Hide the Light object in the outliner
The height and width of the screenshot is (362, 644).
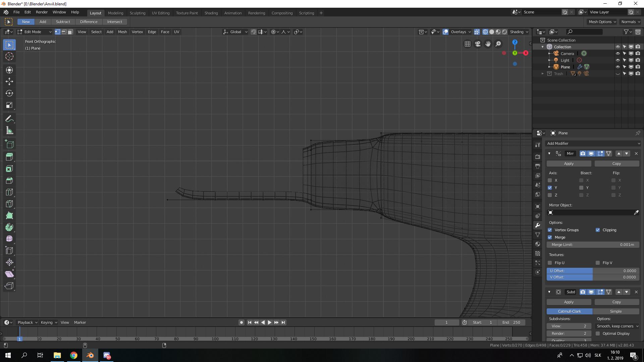618,60
